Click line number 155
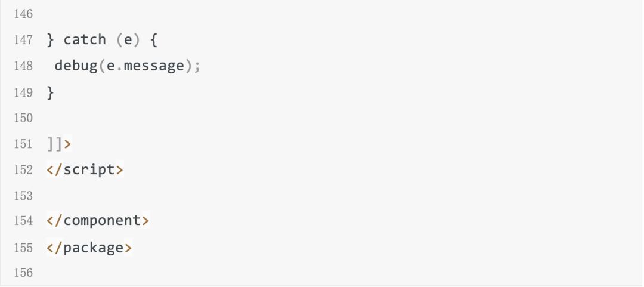This screenshot has height=287, width=644. tap(24, 247)
